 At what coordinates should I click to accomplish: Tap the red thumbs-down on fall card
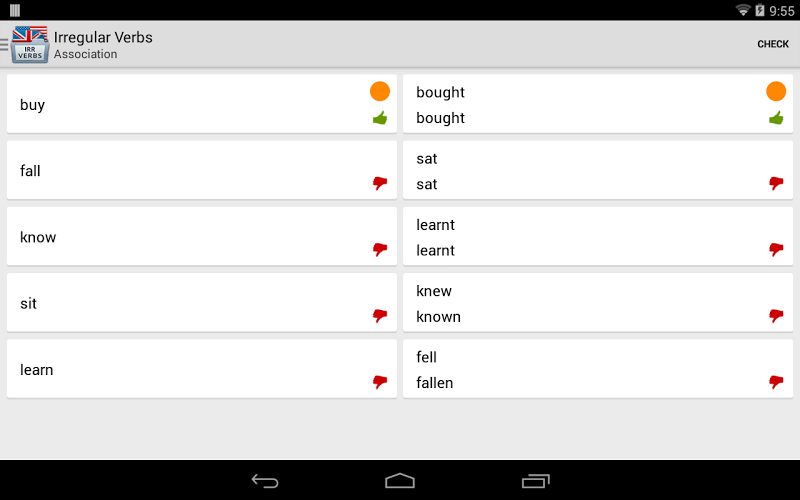380,184
